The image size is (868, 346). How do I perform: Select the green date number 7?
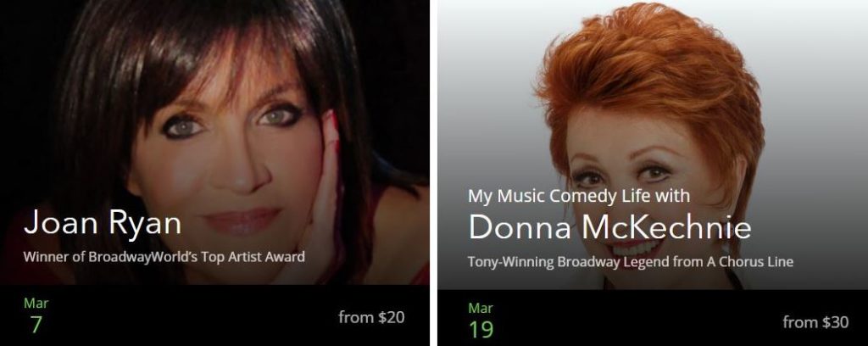(36, 325)
